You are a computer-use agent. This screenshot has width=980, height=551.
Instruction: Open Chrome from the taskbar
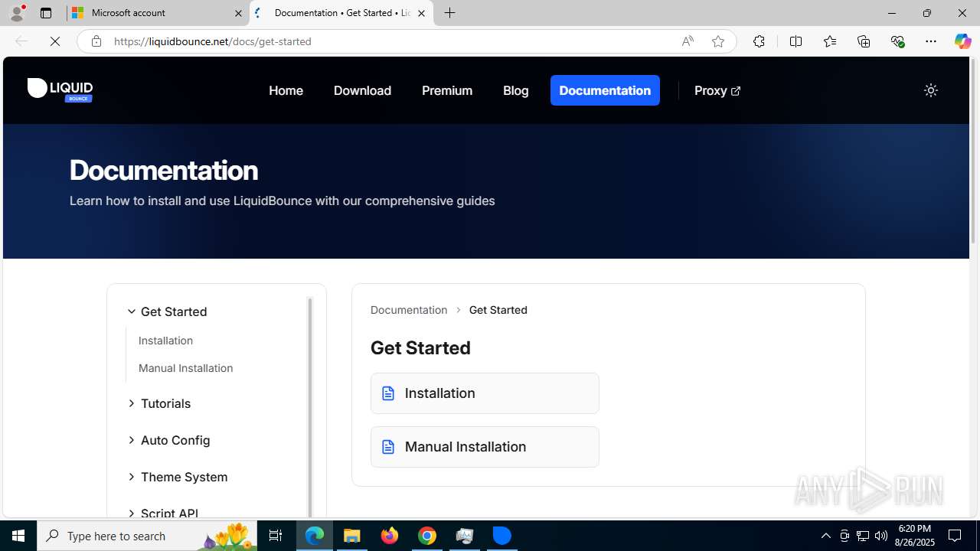[427, 536]
